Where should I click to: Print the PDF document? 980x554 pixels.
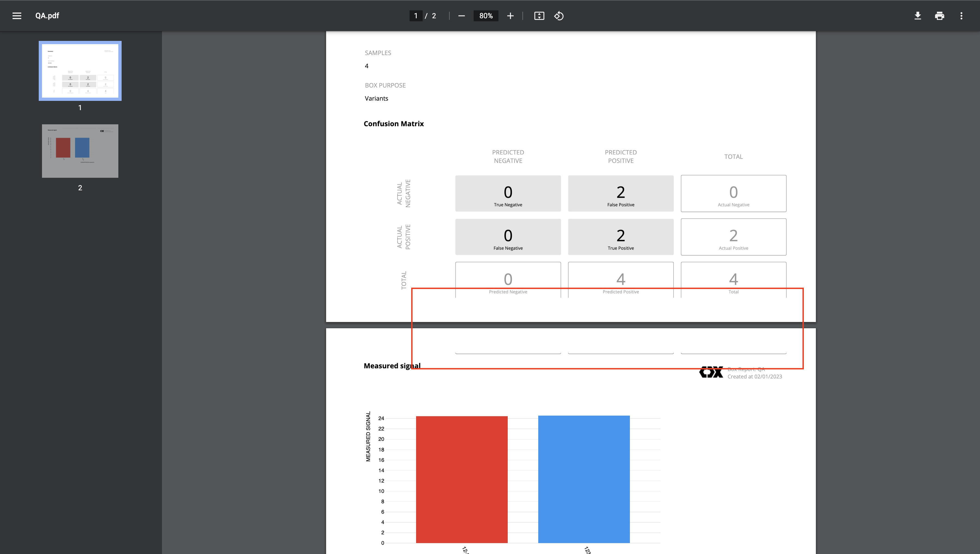(939, 16)
